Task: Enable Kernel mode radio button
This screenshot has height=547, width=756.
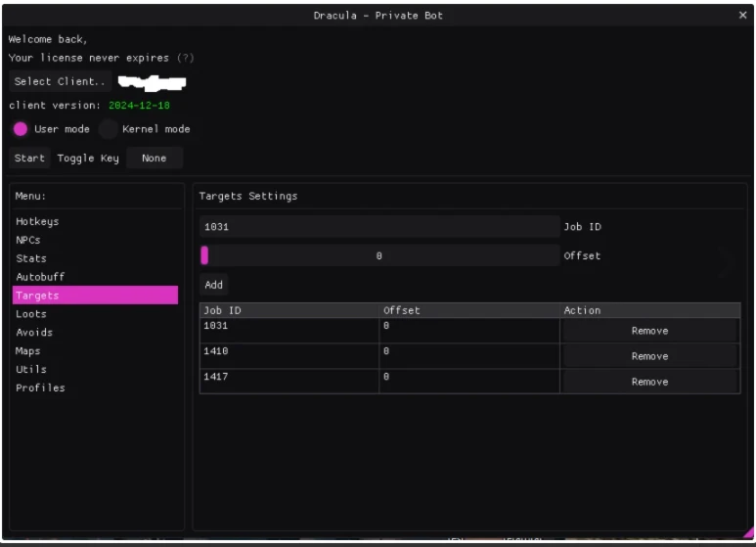Action: (108, 129)
